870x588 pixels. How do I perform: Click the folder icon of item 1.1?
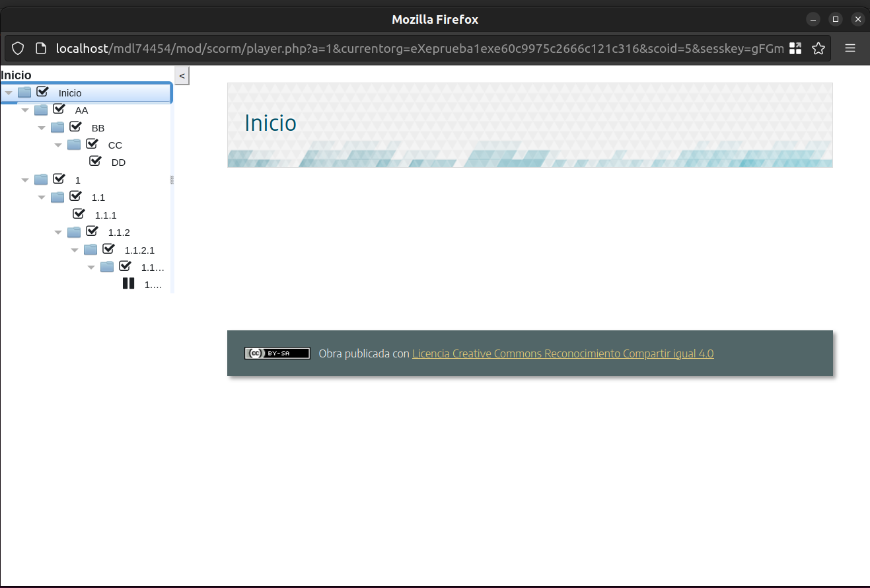tap(57, 197)
